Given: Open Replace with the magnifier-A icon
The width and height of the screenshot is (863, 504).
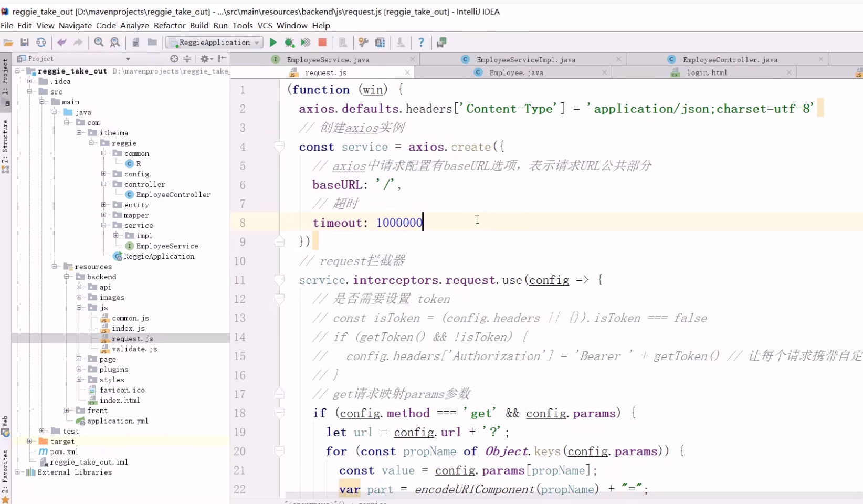Looking at the screenshot, I should click(x=115, y=43).
